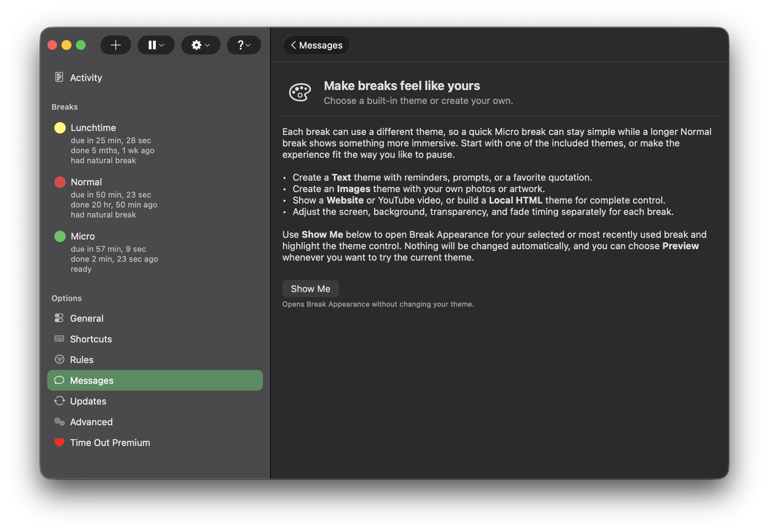
Task: Click the red heart Premium icon
Action: (x=59, y=442)
